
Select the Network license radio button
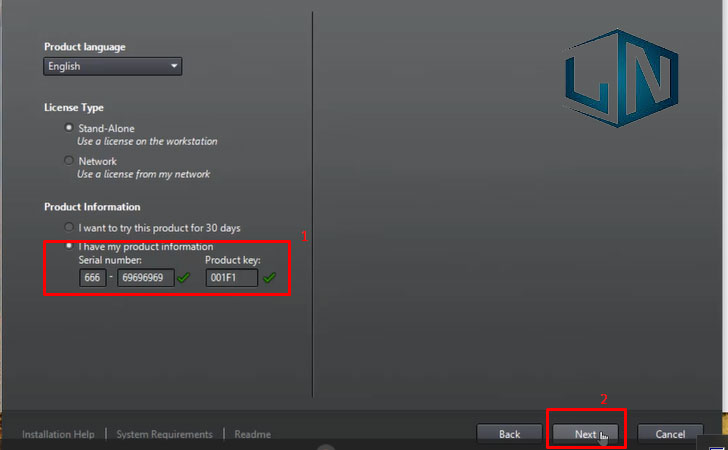pos(69,160)
